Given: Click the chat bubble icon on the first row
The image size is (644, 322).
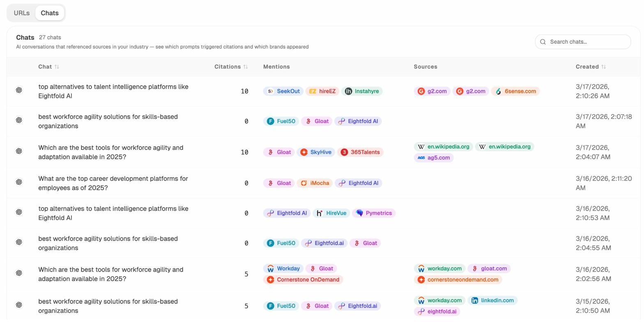Looking at the screenshot, I should (19, 90).
